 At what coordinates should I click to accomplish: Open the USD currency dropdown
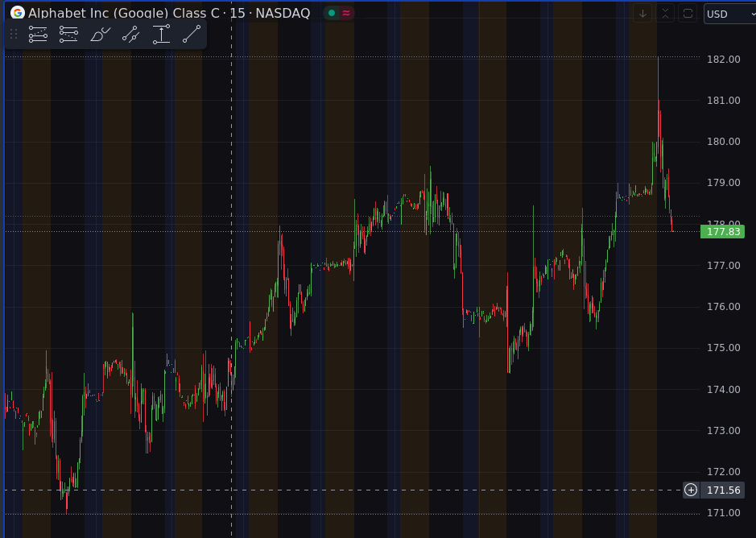(x=730, y=14)
